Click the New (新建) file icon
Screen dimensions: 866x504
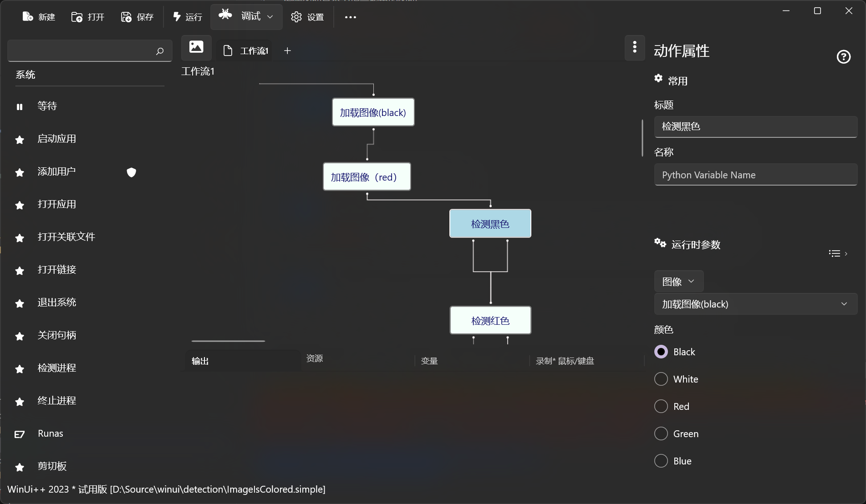[28, 17]
